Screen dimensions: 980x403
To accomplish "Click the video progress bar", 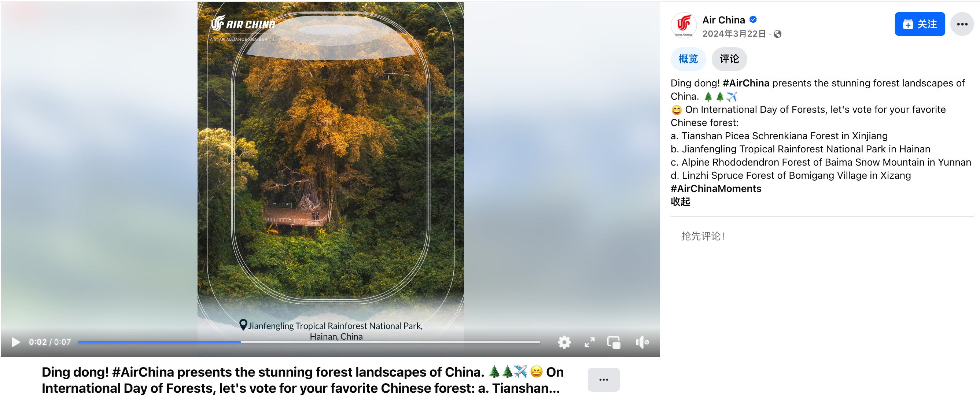I will [309, 342].
